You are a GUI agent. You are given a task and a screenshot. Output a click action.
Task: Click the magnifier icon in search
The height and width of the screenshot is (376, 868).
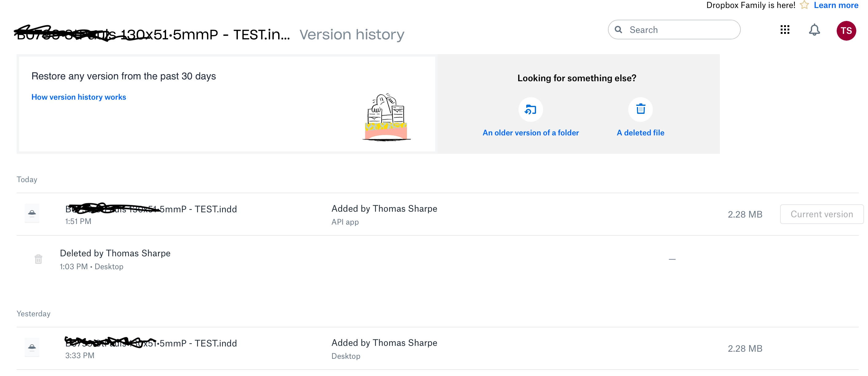(618, 30)
